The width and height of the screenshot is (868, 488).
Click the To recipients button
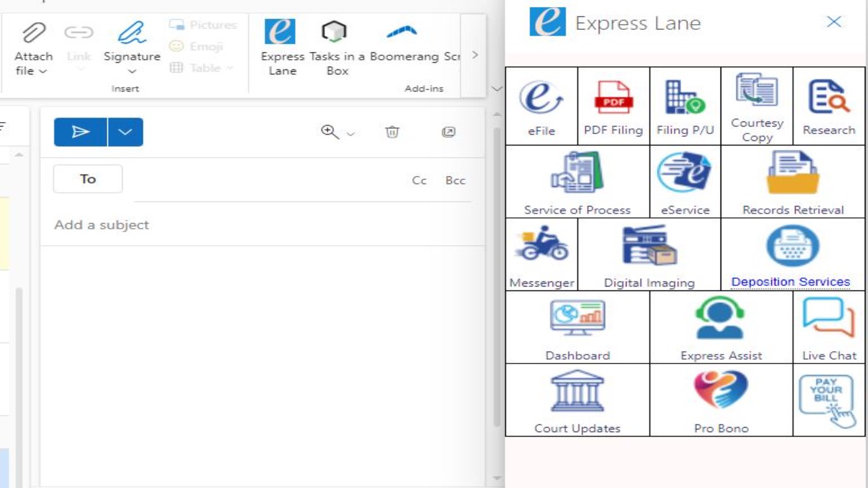88,179
